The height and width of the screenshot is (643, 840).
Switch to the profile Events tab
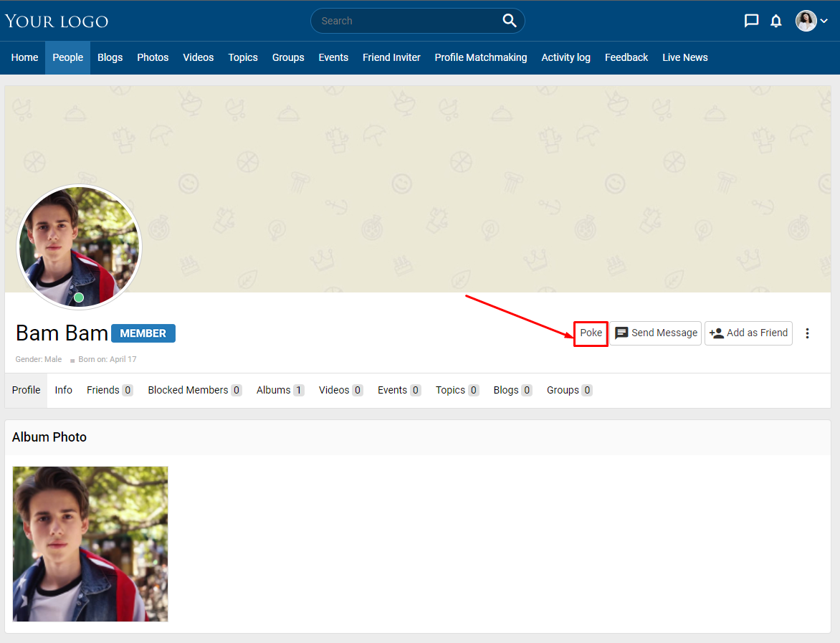(399, 390)
